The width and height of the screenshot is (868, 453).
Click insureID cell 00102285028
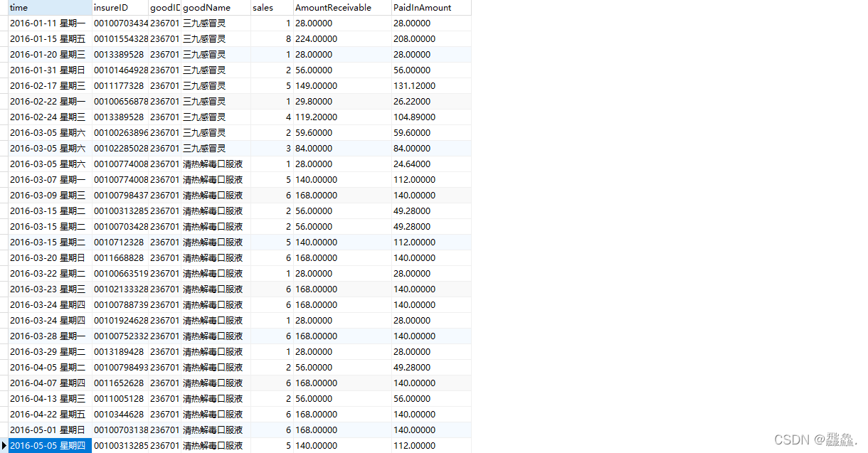tap(121, 149)
